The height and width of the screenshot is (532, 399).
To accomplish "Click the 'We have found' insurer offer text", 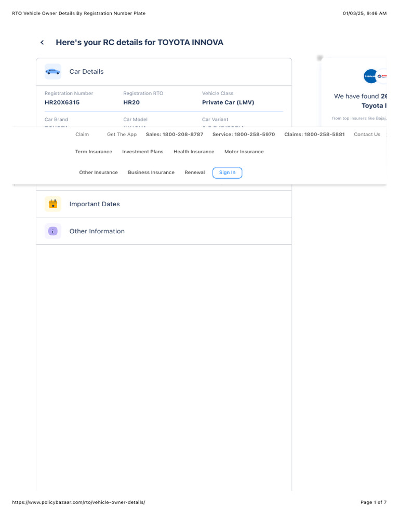I will (x=361, y=101).
